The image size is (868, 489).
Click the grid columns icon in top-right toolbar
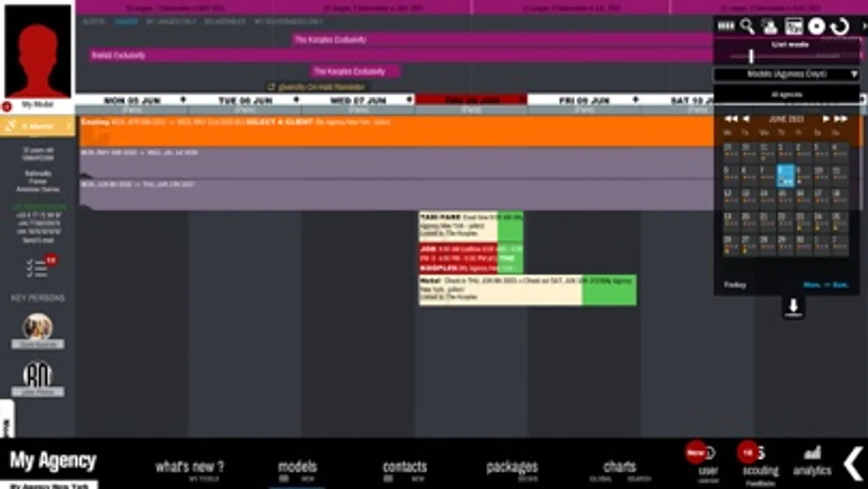(726, 26)
